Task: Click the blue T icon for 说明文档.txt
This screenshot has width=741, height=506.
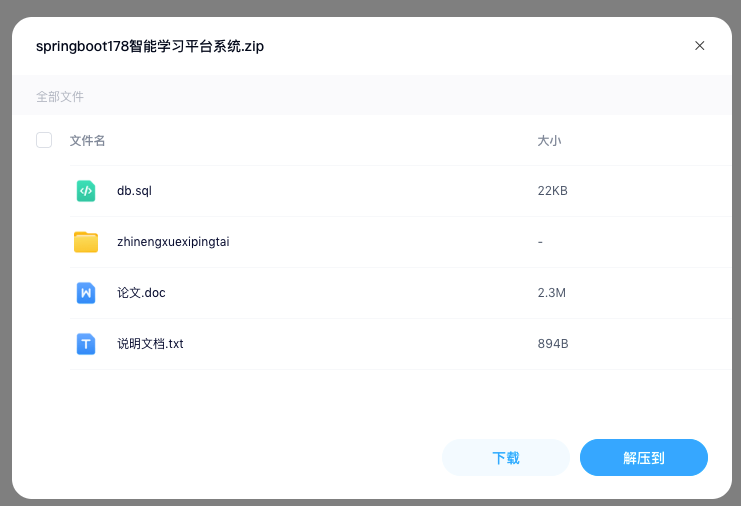Action: coord(86,344)
